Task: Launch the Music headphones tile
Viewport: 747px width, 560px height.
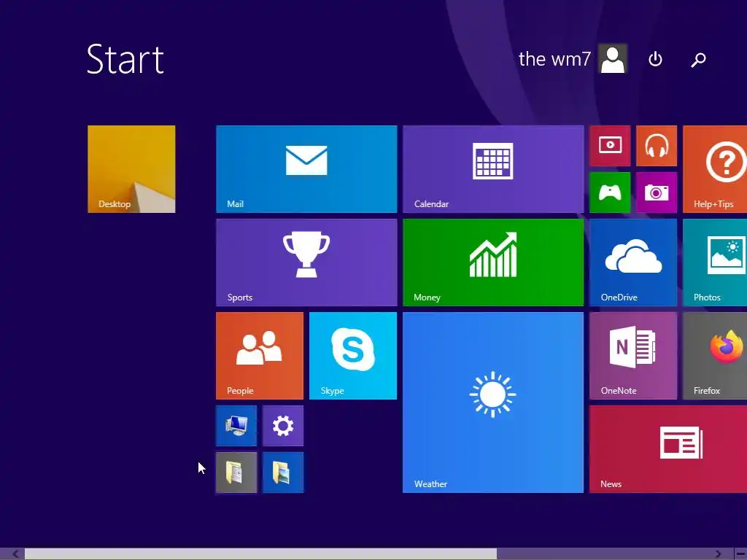Action: click(x=657, y=146)
